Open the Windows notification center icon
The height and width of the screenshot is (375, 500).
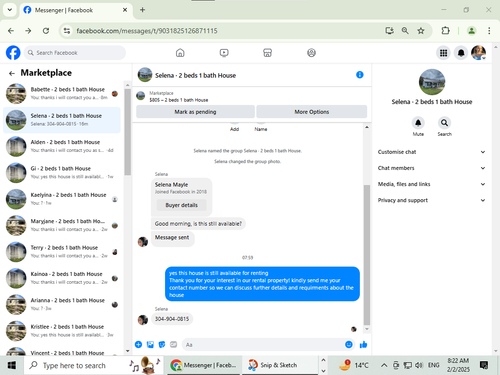pyautogui.click(x=484, y=365)
